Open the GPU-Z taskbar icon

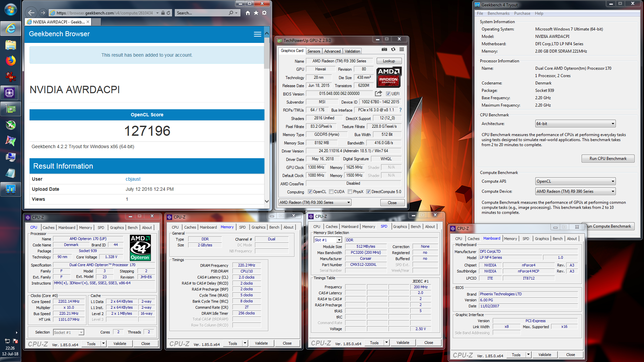10,109
